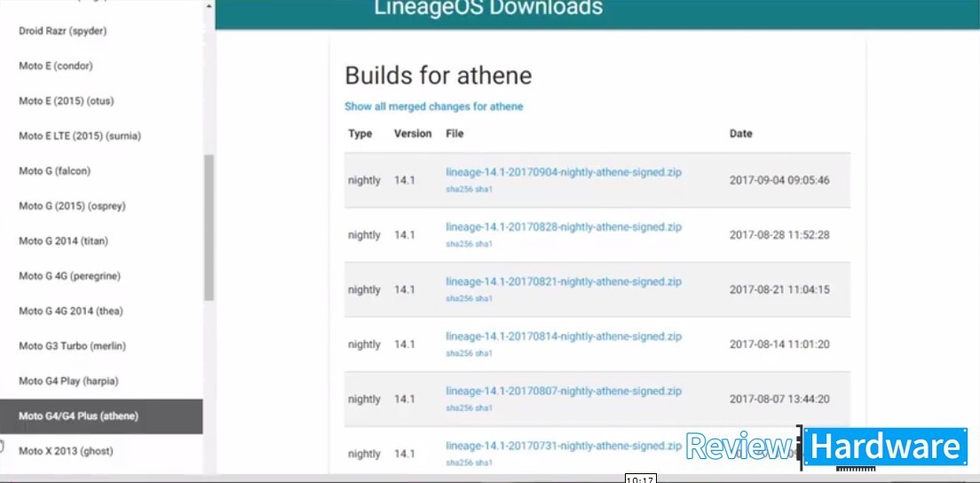Open sha256 link for 20170814 build
980x483 pixels.
tap(459, 353)
